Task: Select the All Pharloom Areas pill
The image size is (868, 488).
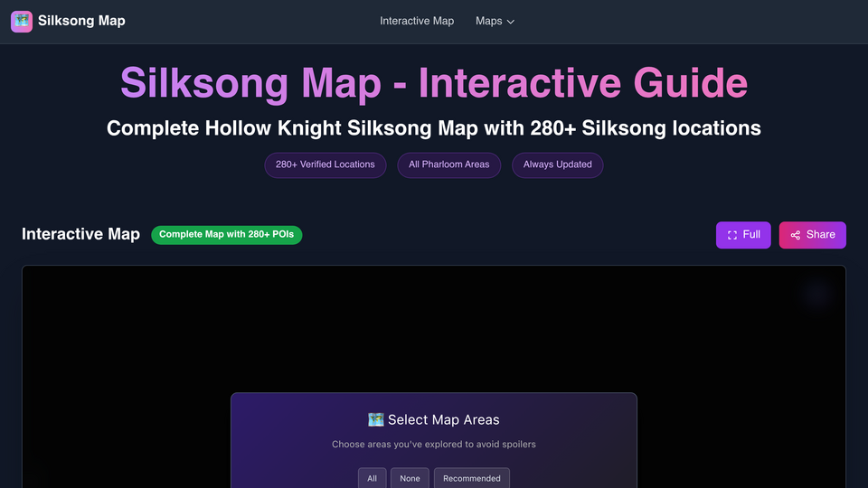Action: [449, 164]
